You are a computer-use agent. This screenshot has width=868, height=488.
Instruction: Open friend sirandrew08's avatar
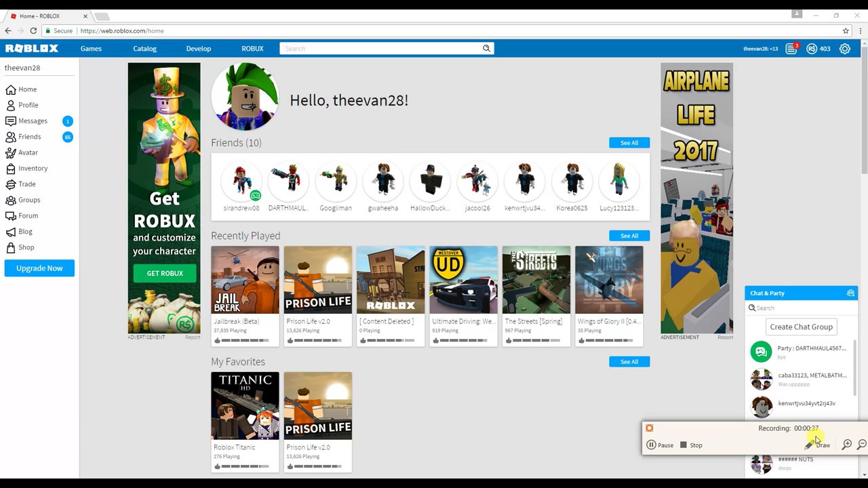[x=241, y=180]
